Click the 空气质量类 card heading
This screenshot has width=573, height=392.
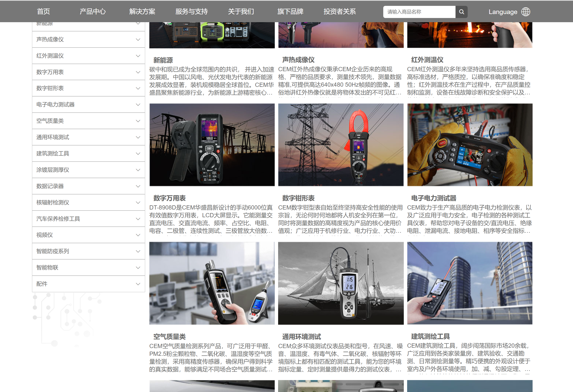(x=170, y=337)
